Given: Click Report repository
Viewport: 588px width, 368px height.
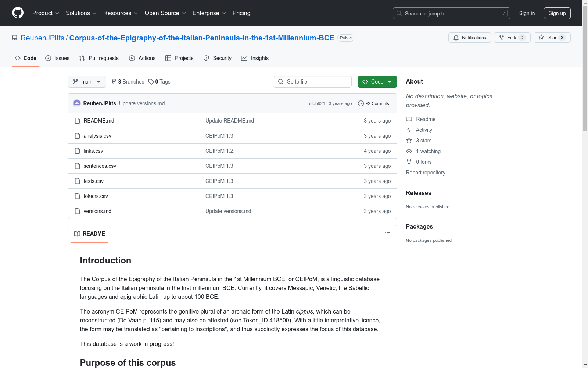Looking at the screenshot, I should tap(426, 173).
